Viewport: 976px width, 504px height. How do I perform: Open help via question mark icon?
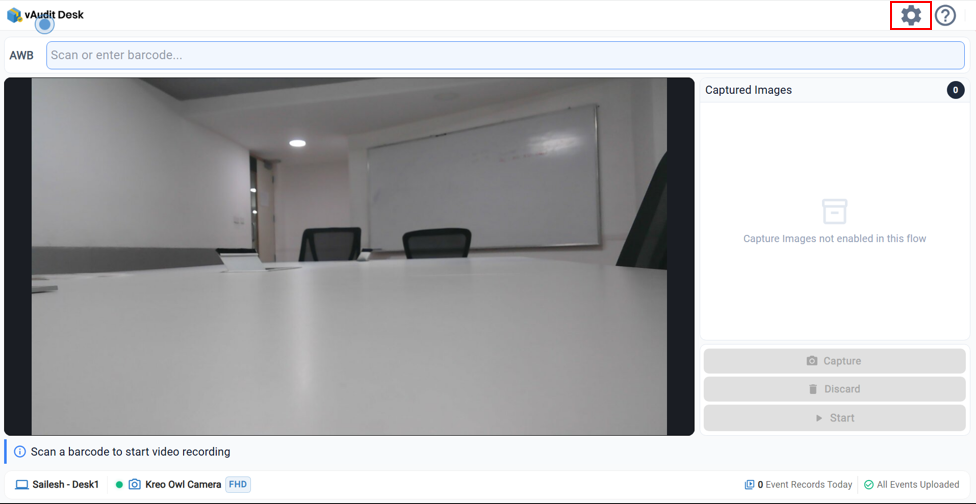coord(945,16)
